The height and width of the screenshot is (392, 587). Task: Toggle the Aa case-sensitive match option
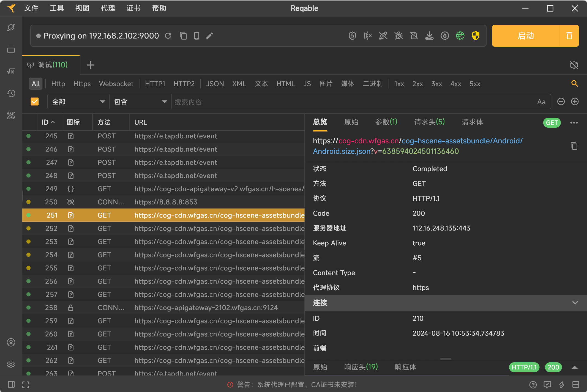(x=541, y=102)
